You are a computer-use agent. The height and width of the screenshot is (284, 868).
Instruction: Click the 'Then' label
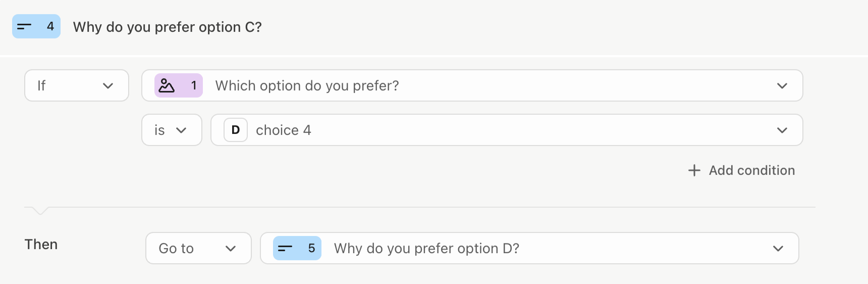(41, 245)
